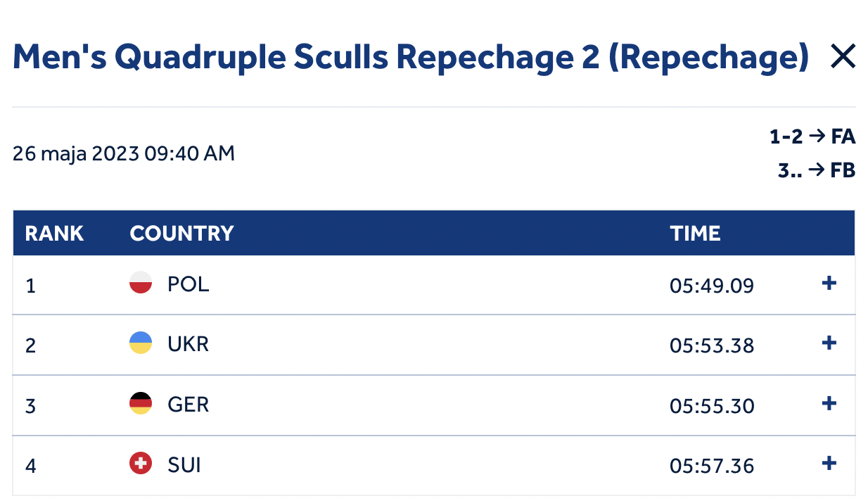Select the SUI country label
The width and height of the screenshot is (868, 501).
(x=184, y=464)
